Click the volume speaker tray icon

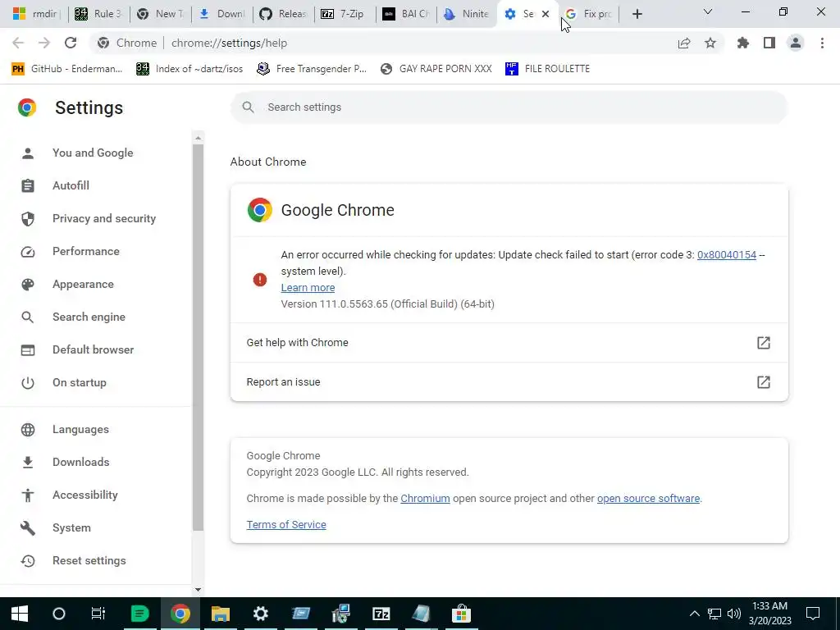[x=734, y=614]
